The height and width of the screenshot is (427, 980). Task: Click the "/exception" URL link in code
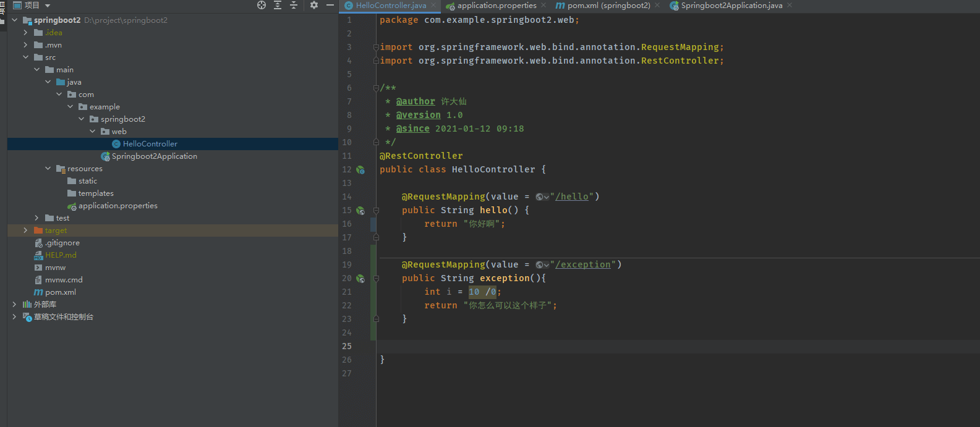pyautogui.click(x=583, y=265)
